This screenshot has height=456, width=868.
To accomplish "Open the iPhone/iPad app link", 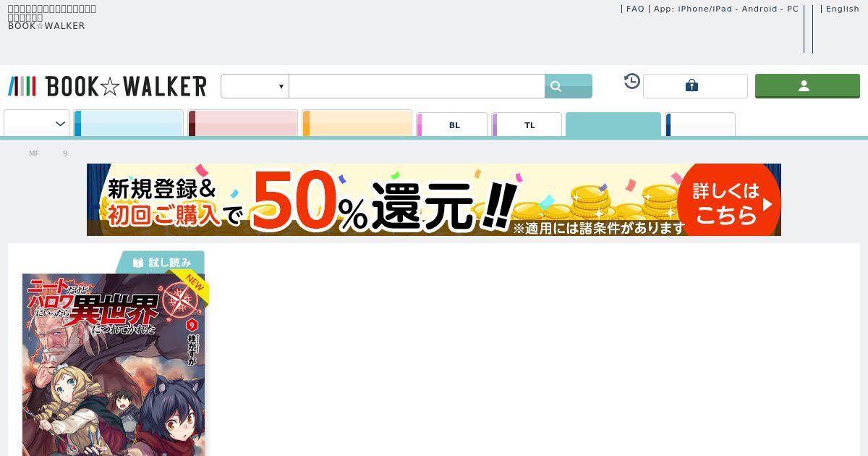I will point(705,9).
